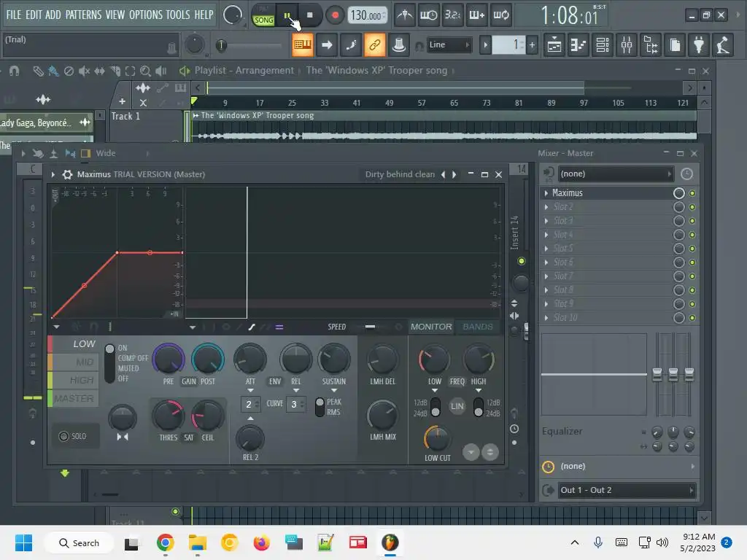Open the Line snap dropdown
The width and height of the screenshot is (747, 560).
pos(449,44)
